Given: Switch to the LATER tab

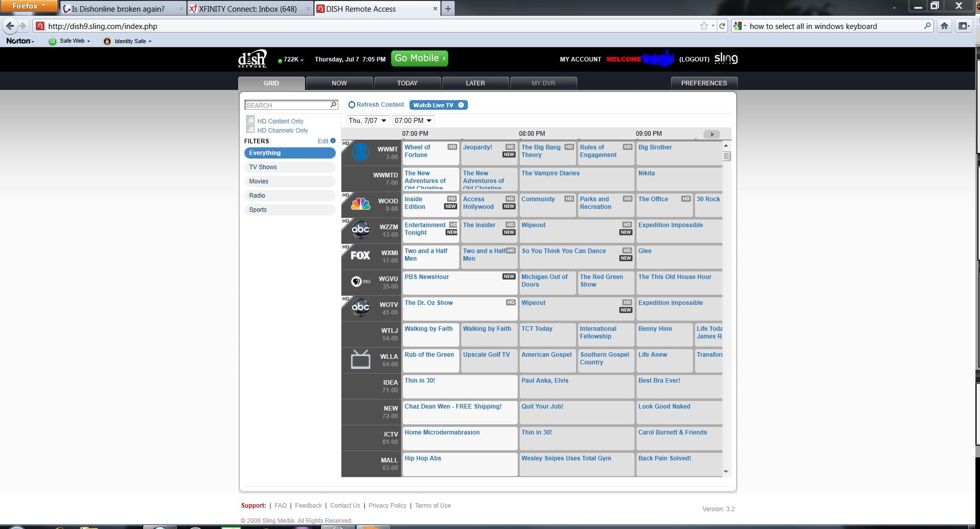Looking at the screenshot, I should [x=476, y=83].
